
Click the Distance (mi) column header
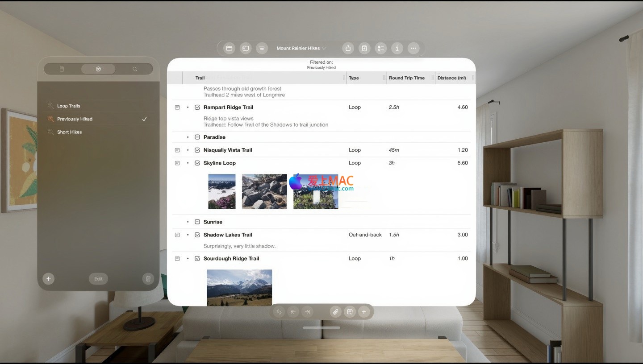(x=451, y=78)
